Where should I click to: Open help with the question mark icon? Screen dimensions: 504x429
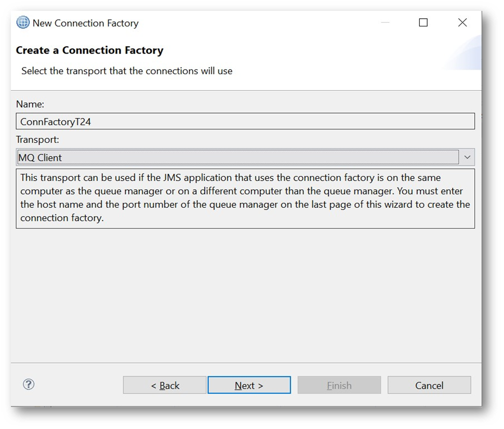click(29, 384)
